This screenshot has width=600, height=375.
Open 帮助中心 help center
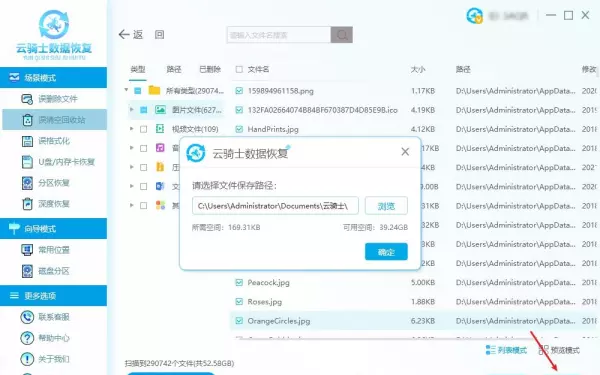click(45, 338)
